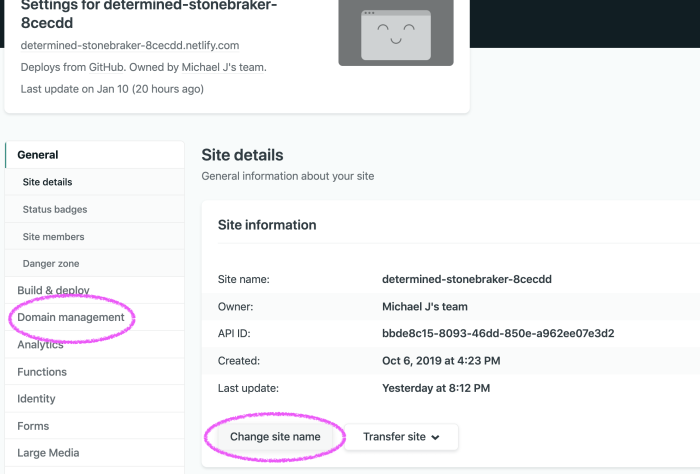Open the Danger zone section
700x474 pixels.
(94, 264)
